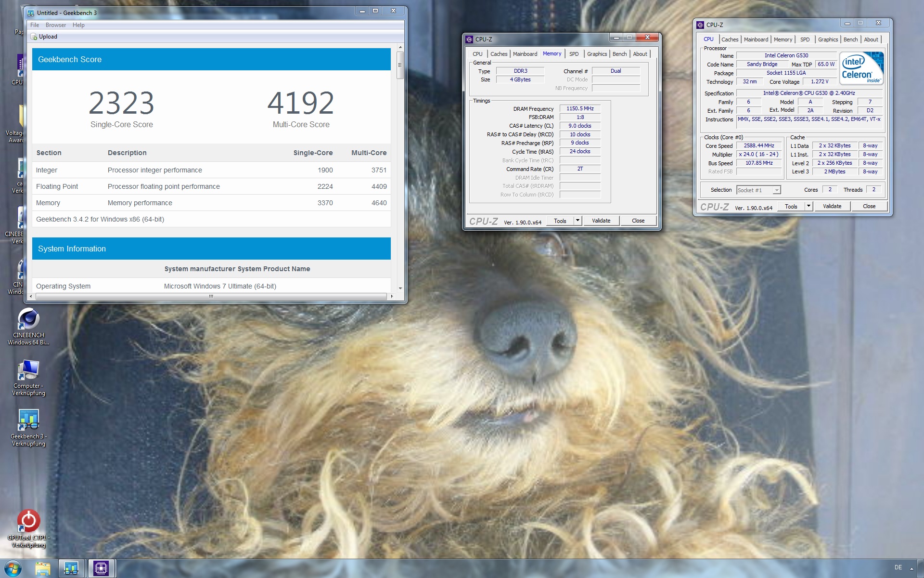Click Geekbench vertical scrollbar down arrow
The height and width of the screenshot is (578, 924).
point(400,288)
